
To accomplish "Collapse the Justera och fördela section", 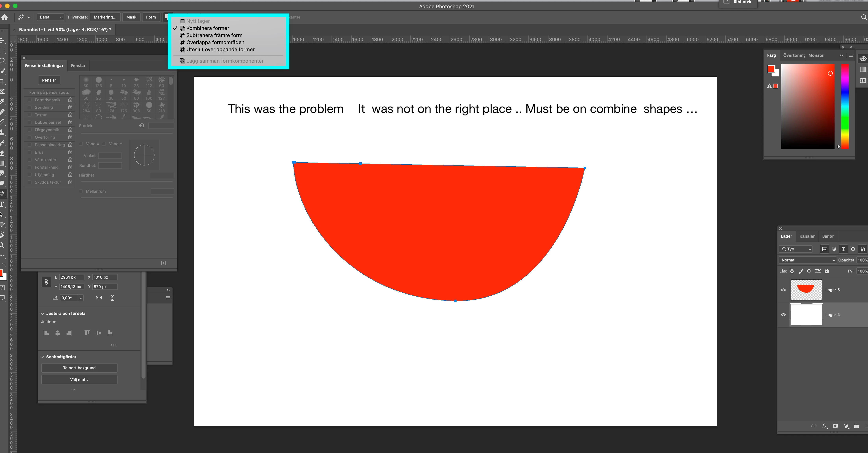I will [43, 314].
